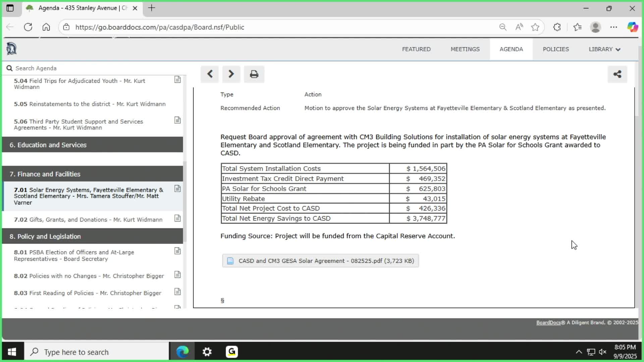Click the BoardDocs footer link
This screenshot has width=644, height=362.
(548, 322)
